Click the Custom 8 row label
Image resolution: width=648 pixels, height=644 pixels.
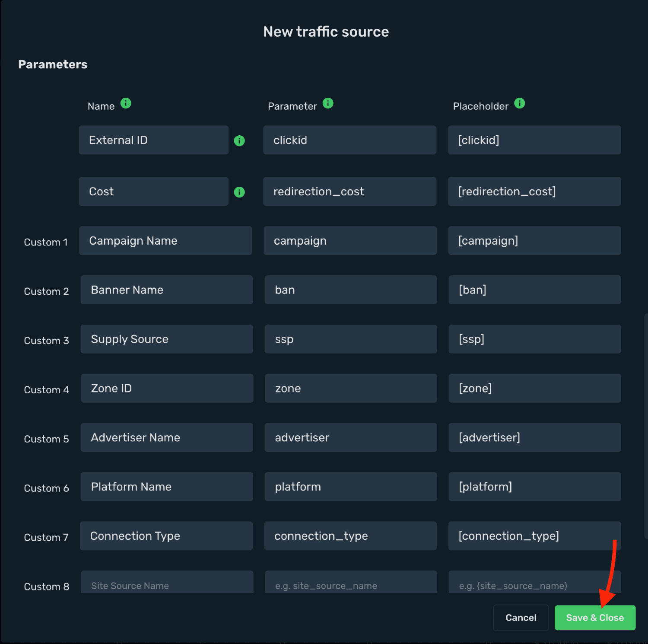[46, 587]
